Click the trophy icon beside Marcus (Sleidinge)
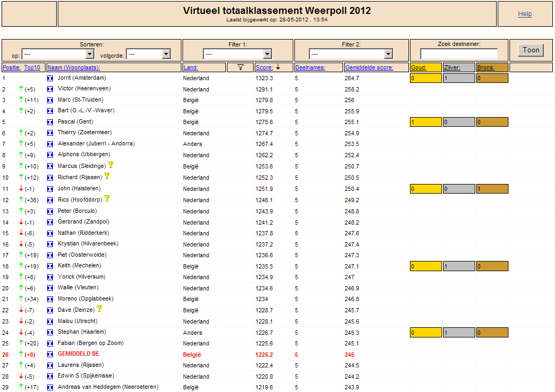 pos(111,165)
